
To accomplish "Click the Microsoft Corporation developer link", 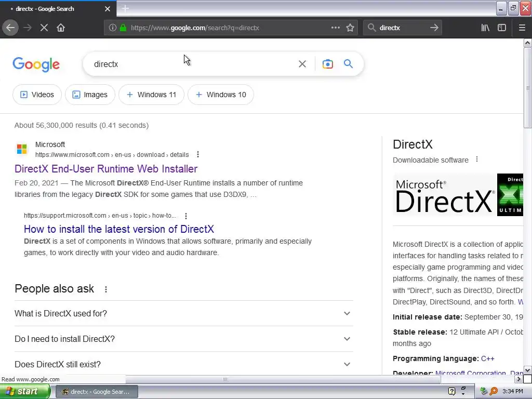I will click(470, 373).
